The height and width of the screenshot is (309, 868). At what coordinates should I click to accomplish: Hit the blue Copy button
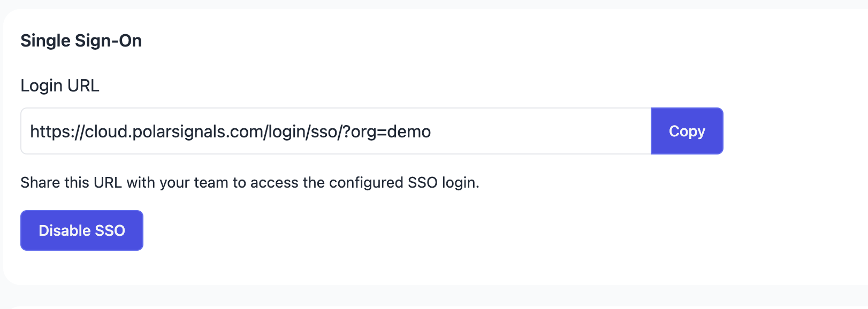[687, 131]
